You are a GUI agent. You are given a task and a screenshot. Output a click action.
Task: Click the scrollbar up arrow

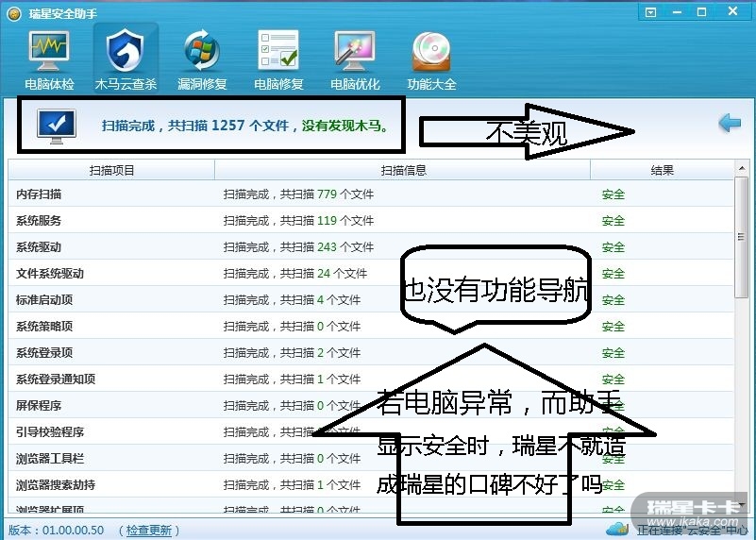(742, 168)
